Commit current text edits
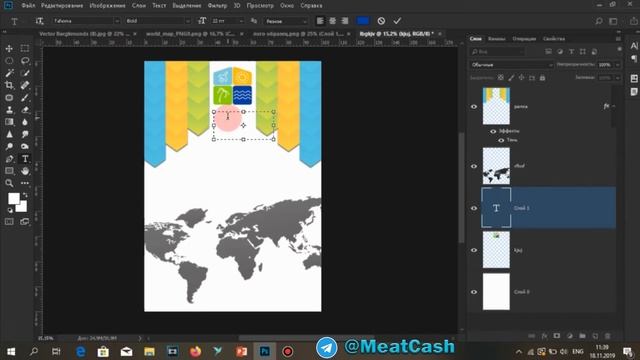Viewport: 640px width, 360px height. [397, 21]
